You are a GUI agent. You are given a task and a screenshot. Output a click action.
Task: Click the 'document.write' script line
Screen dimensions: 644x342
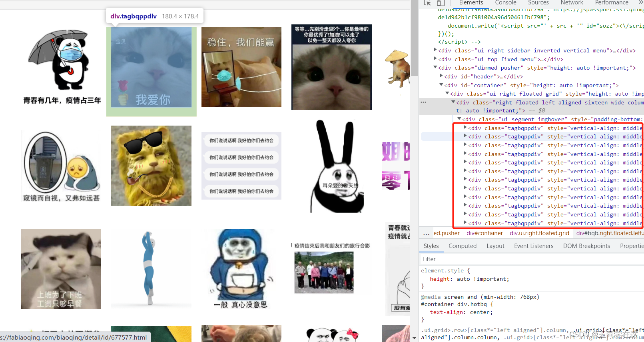[x=546, y=26]
